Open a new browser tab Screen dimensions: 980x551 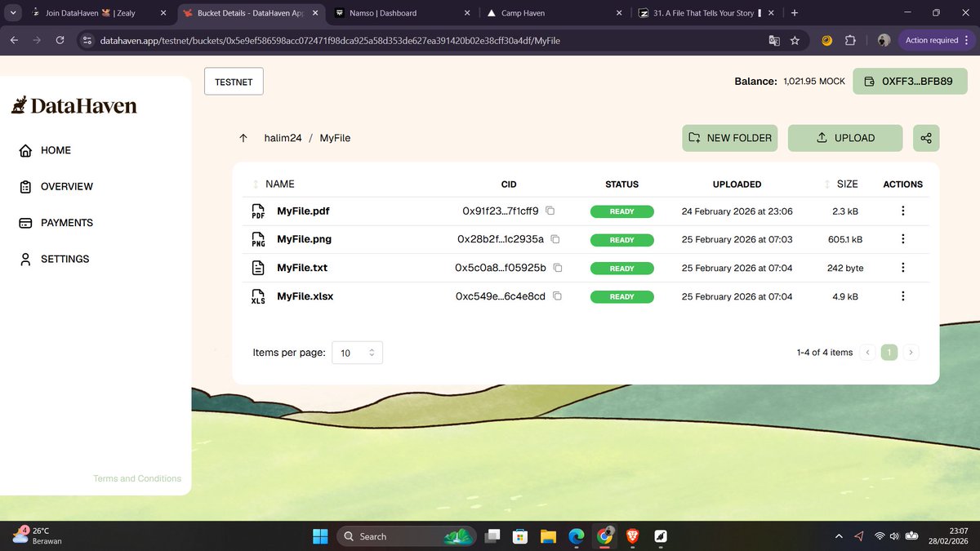click(795, 13)
